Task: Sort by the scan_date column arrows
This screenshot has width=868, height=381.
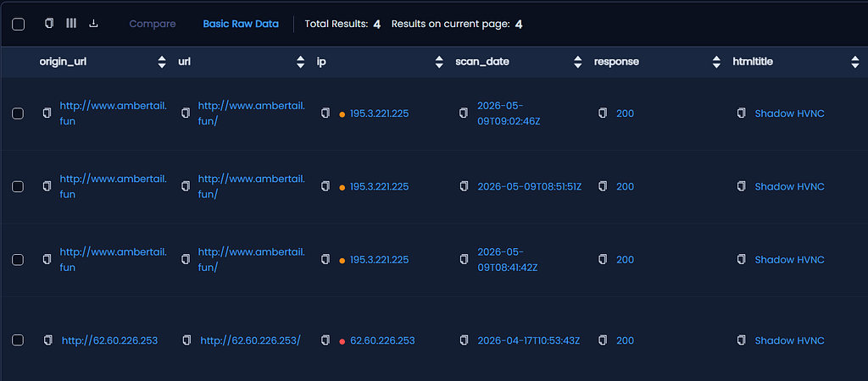Action: (x=578, y=62)
